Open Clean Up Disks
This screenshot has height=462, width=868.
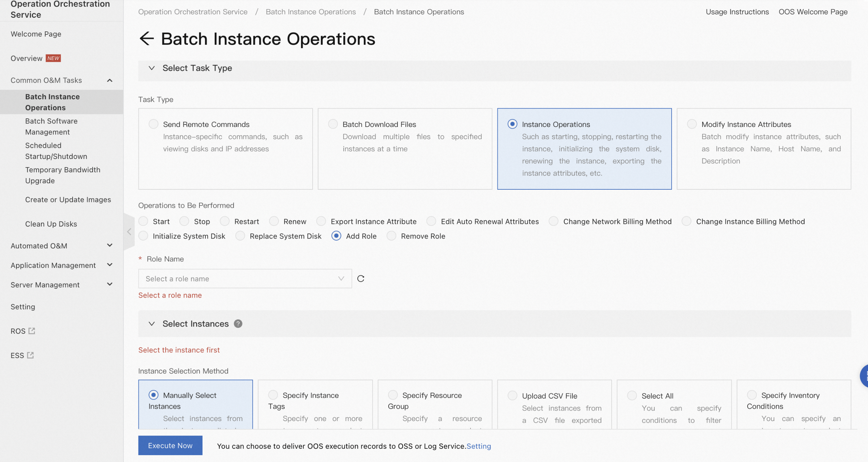(51, 224)
